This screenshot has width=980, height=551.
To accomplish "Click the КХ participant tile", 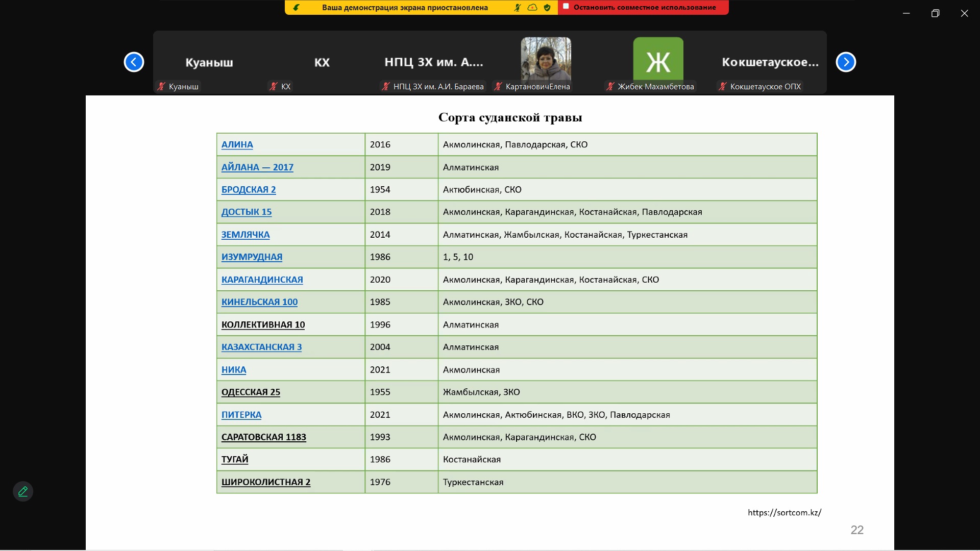I will tap(322, 62).
